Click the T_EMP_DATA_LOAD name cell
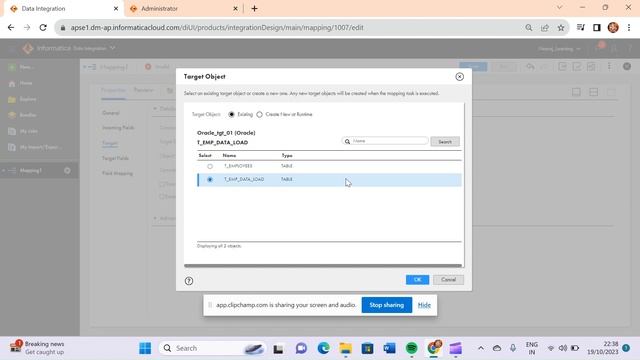 (x=244, y=179)
